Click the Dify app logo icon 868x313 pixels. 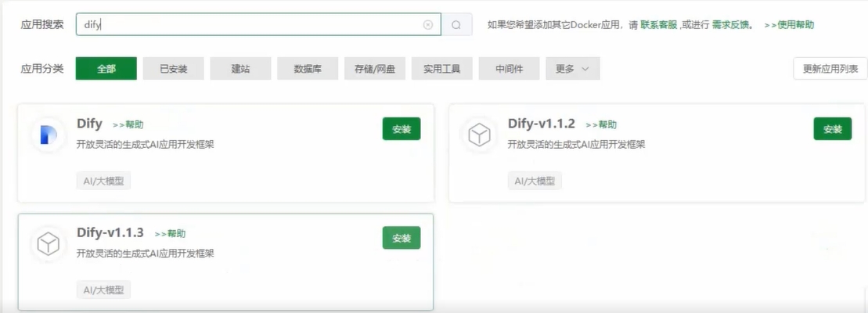click(49, 135)
